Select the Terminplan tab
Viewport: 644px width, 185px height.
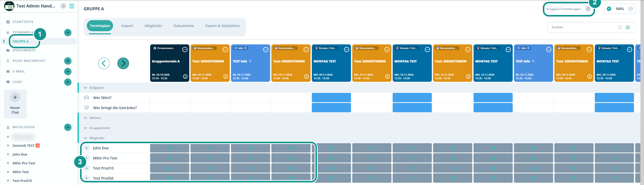(x=100, y=26)
